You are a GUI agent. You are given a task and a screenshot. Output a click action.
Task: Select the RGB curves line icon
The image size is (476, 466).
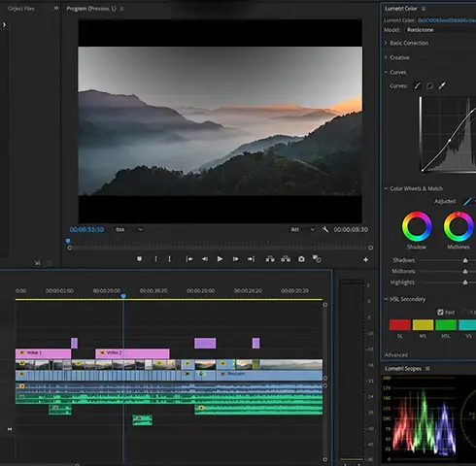coord(418,85)
